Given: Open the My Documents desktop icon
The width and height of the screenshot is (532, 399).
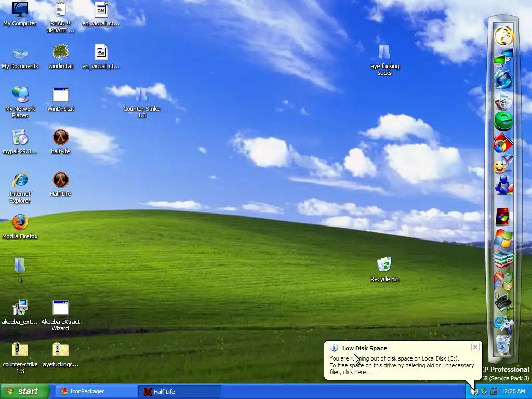Looking at the screenshot, I should (20, 57).
